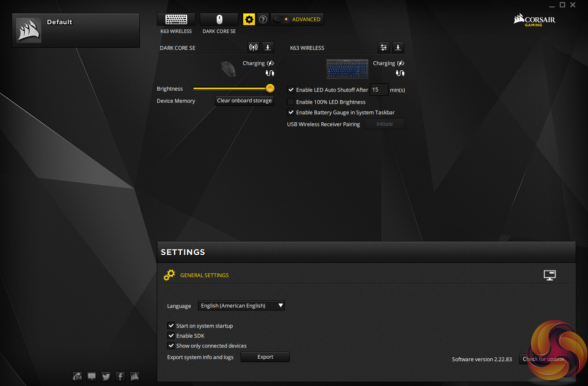Open the Facebook icon
The height and width of the screenshot is (386, 588).
point(120,376)
